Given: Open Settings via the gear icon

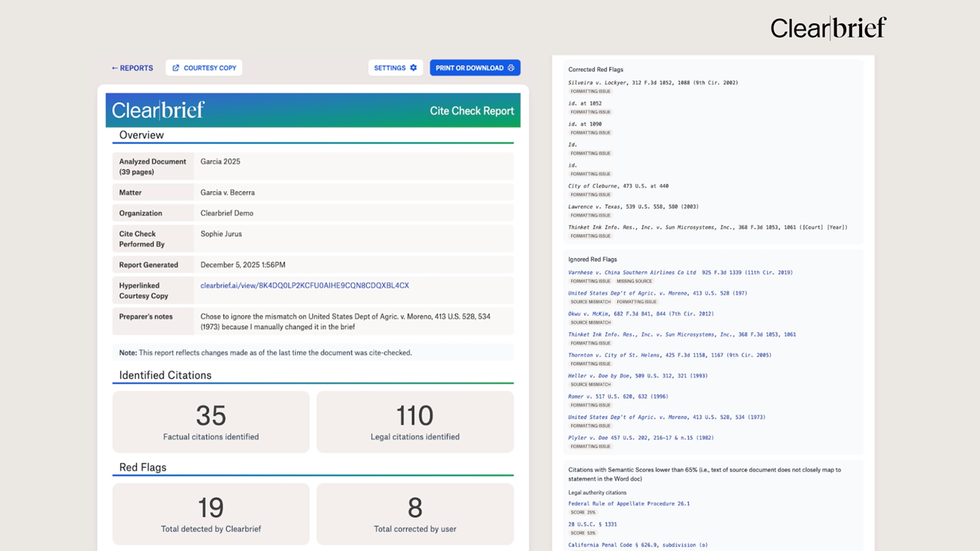Looking at the screenshot, I should pos(413,67).
